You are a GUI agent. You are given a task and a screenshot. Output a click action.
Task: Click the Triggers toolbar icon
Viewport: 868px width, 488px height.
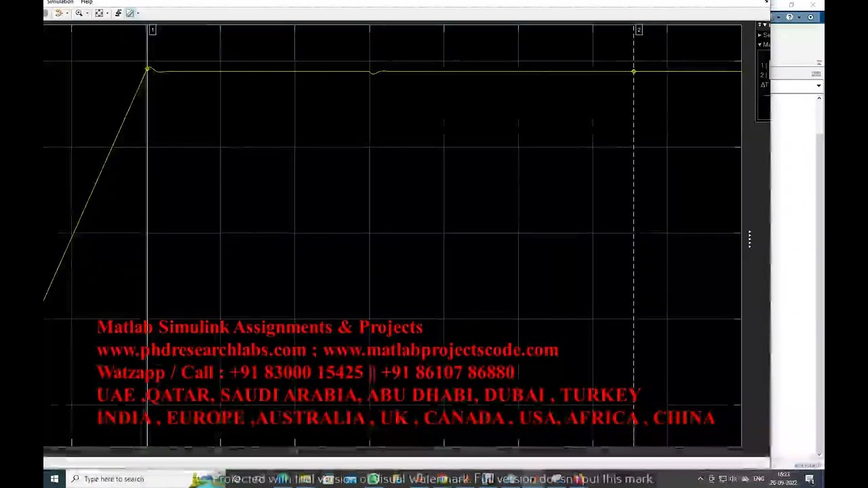point(118,13)
